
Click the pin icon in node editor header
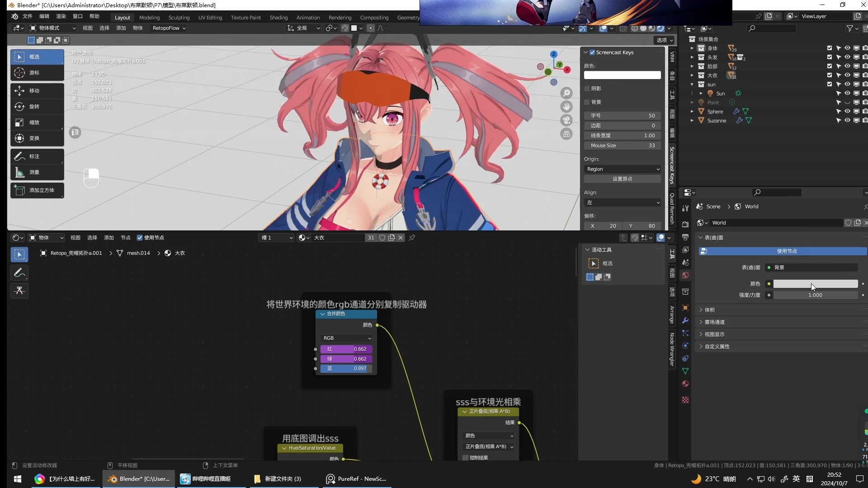coord(412,238)
